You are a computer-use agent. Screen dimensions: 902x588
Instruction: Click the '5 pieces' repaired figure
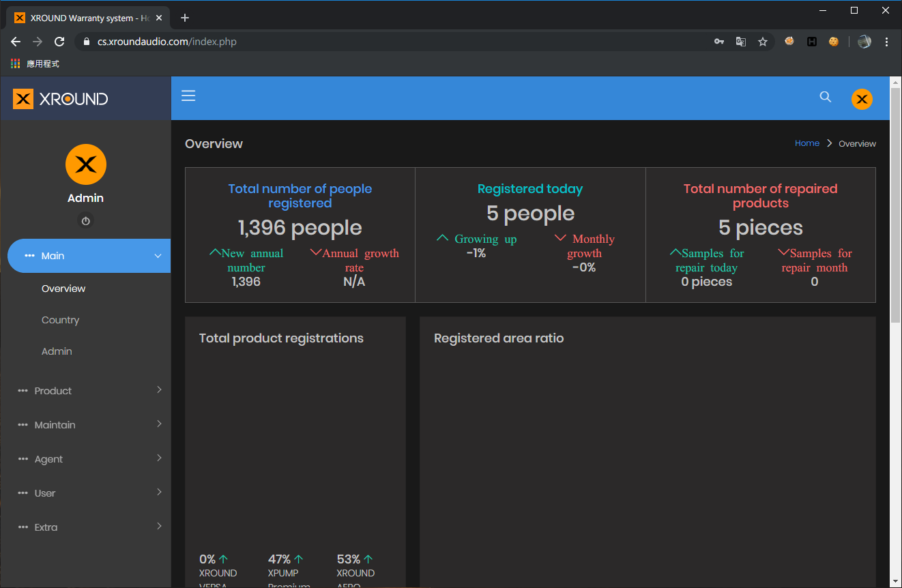(x=761, y=228)
